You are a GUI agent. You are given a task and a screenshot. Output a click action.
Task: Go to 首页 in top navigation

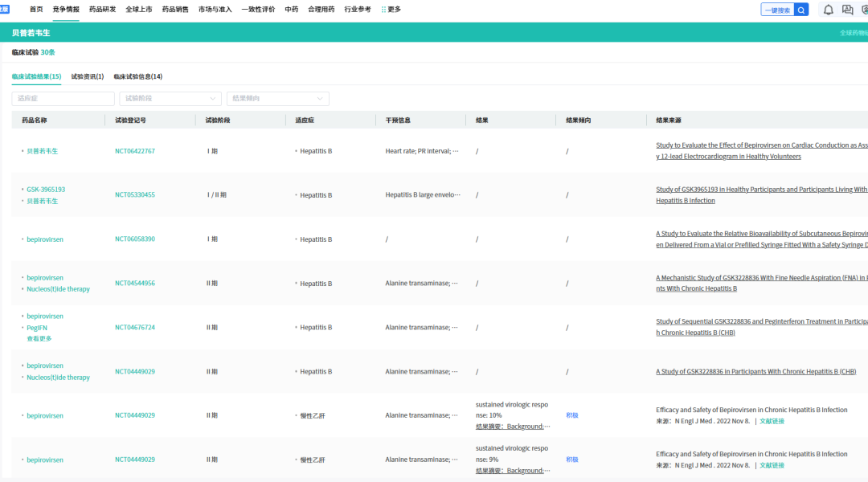tap(36, 10)
